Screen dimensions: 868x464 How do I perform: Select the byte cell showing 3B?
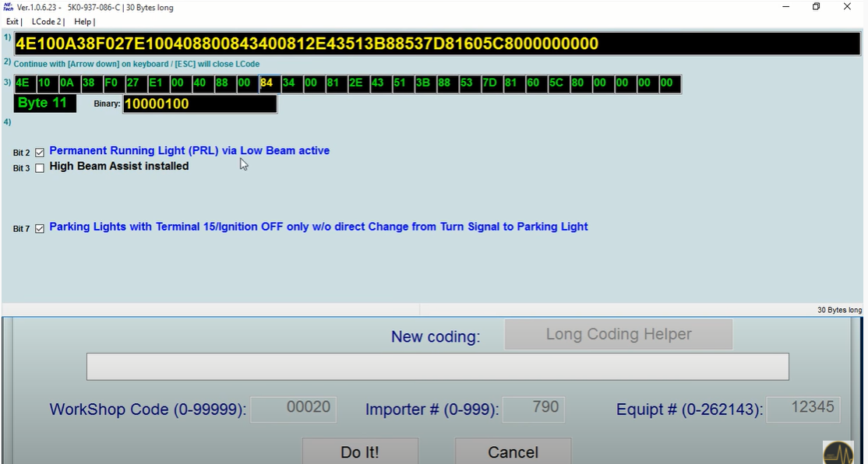point(424,83)
